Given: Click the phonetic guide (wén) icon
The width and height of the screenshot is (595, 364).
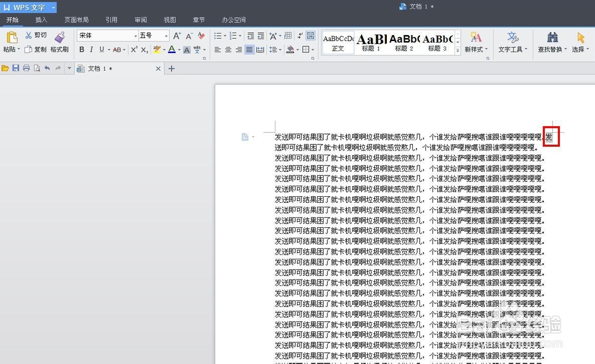Looking at the screenshot, I should pyautogui.click(x=196, y=49).
